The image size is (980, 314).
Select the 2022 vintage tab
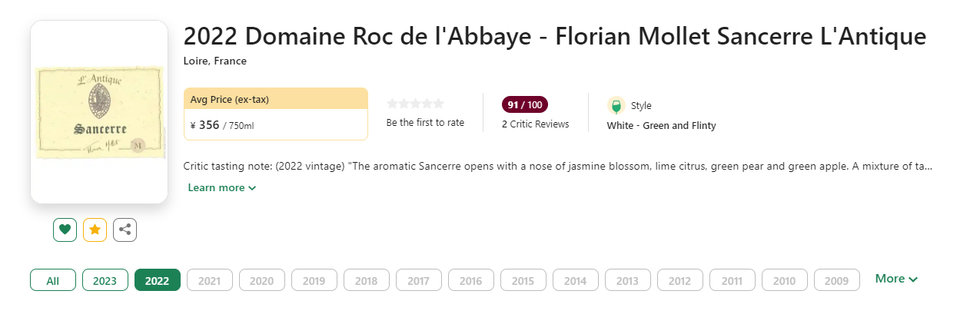(157, 280)
